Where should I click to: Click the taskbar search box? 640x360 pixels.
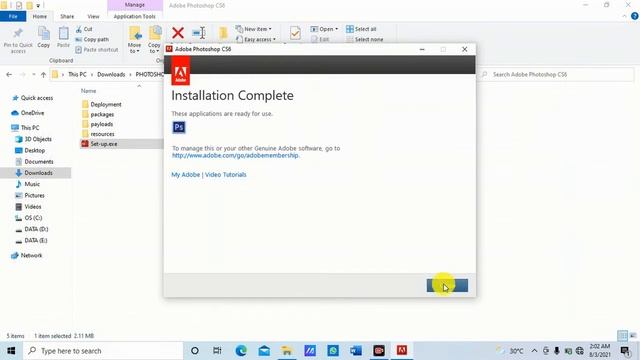103,351
